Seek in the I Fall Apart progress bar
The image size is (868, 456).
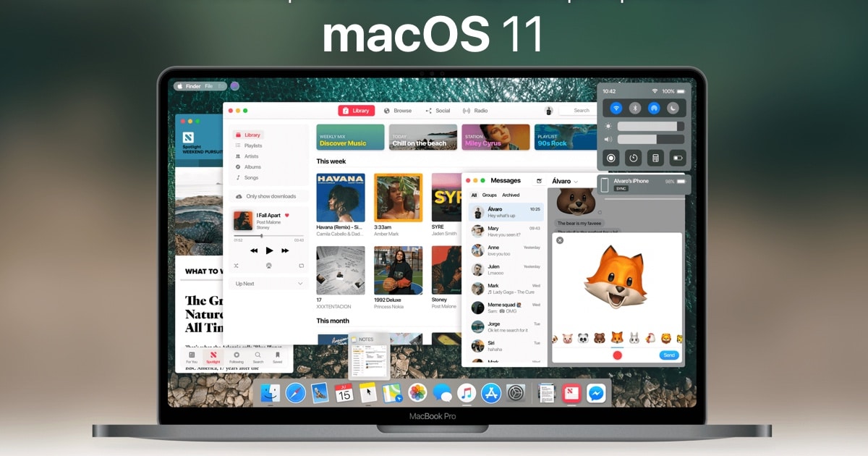[x=269, y=235]
